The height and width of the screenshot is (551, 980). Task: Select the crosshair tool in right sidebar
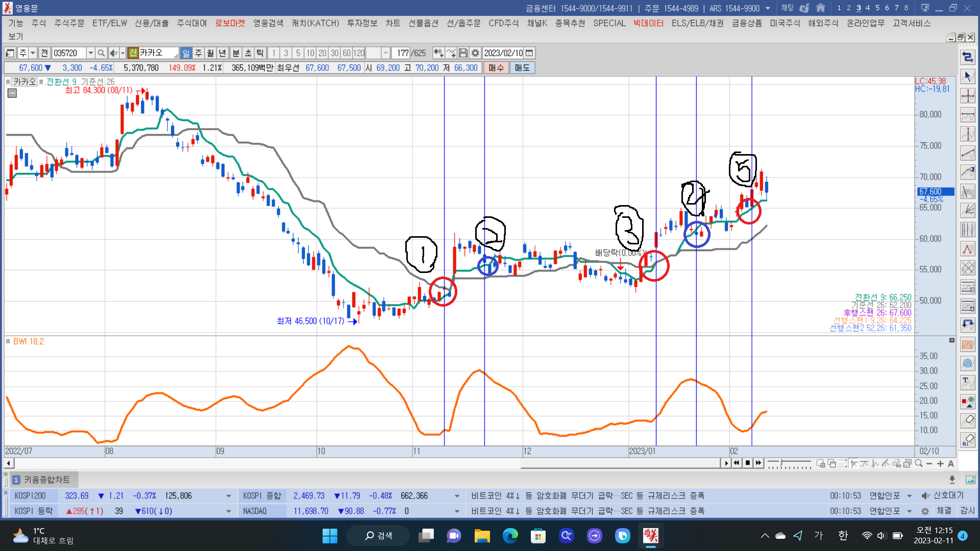pos(968,96)
